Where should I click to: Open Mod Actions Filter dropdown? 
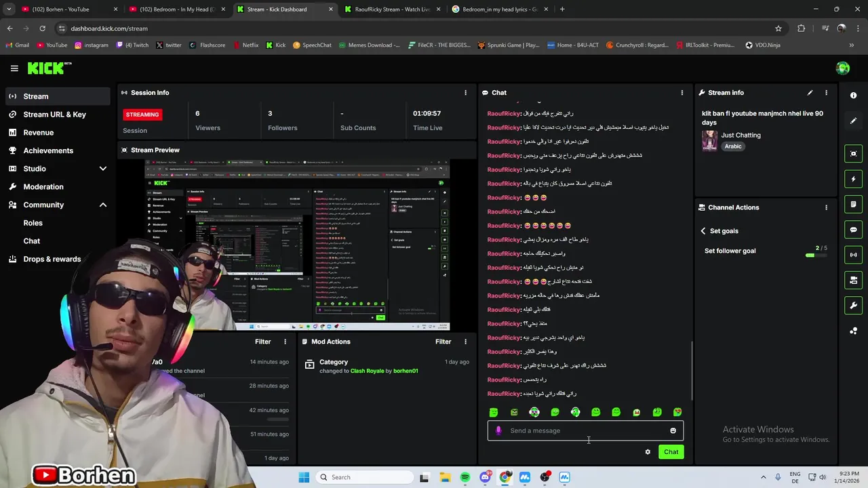click(443, 342)
